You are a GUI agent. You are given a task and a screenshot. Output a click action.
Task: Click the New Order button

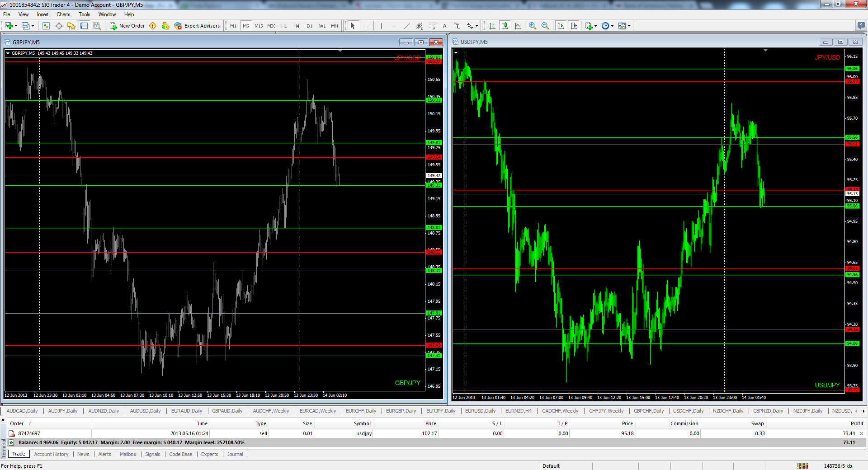tap(127, 26)
